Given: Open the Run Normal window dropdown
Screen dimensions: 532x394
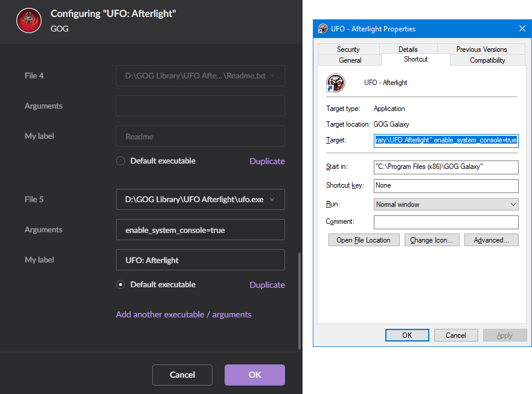Looking at the screenshot, I should click(x=446, y=205).
